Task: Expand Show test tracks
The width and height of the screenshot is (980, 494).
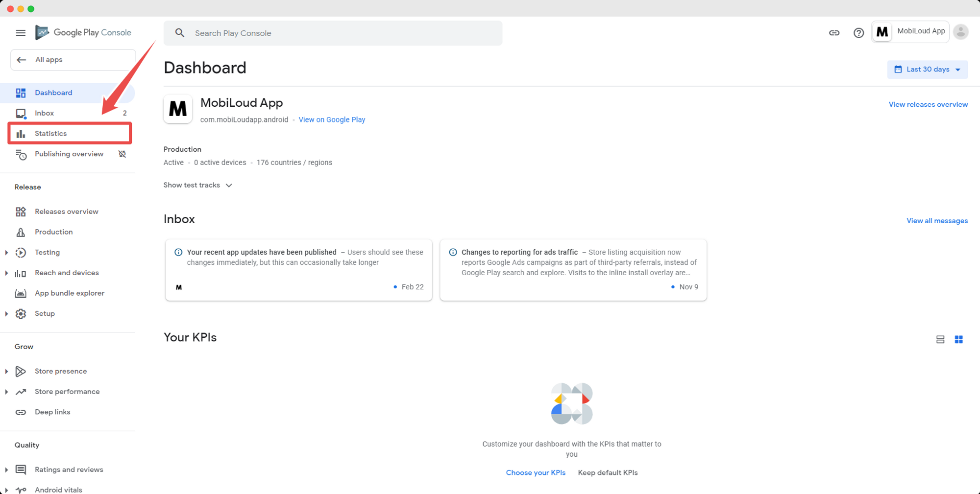Action: [198, 185]
